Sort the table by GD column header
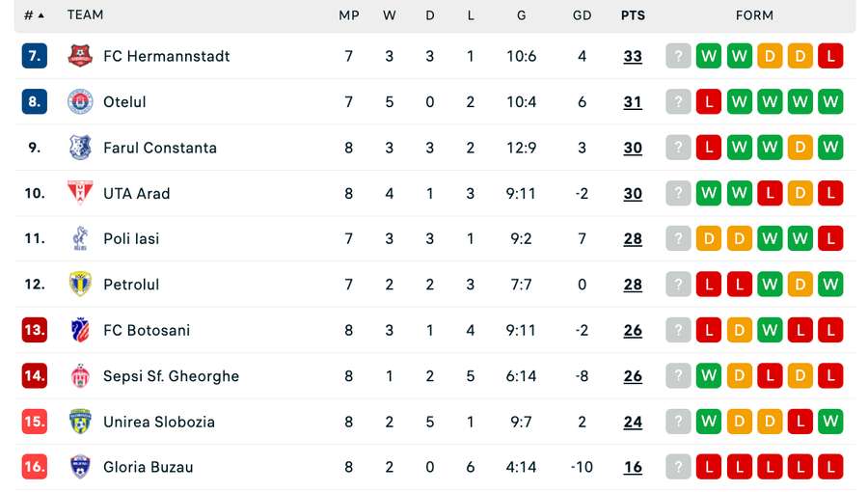The height and width of the screenshot is (492, 868). click(582, 15)
